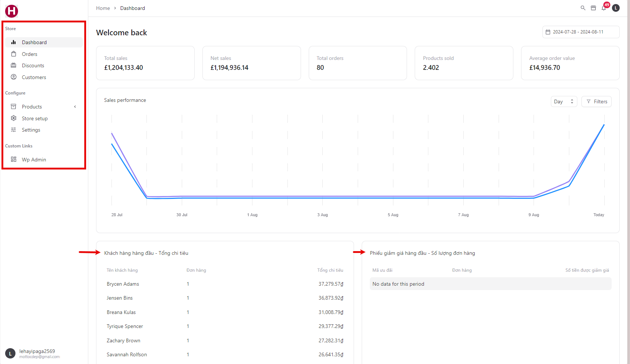Click the Orders bag icon in sidebar

click(14, 54)
